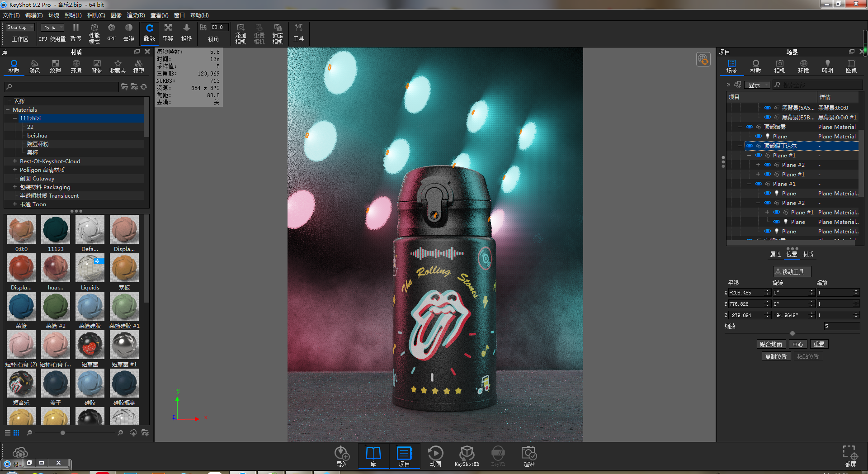
Task: Switch to the 相机 tab in Project panel
Action: tap(779, 66)
